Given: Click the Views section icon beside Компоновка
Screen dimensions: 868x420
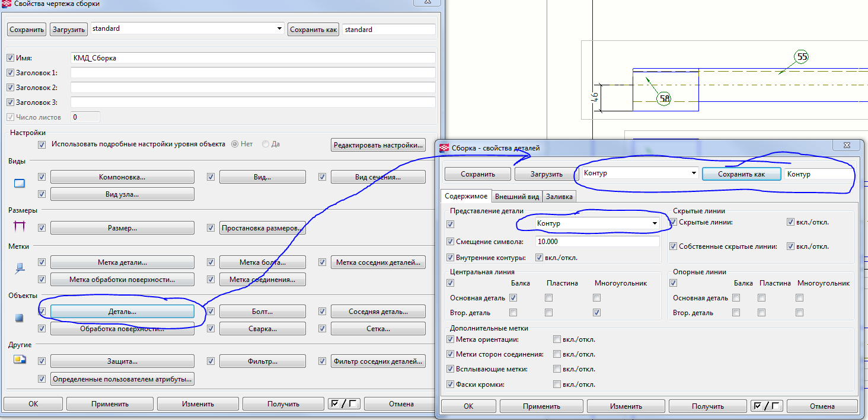Looking at the screenshot, I should tap(20, 184).
